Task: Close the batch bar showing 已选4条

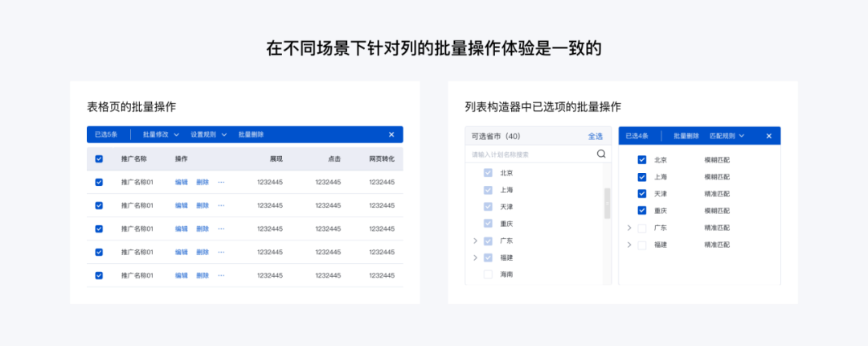Action: tap(769, 135)
